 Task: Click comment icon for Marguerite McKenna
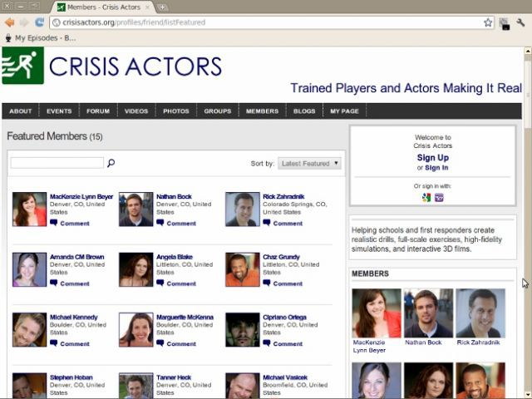[x=160, y=343]
